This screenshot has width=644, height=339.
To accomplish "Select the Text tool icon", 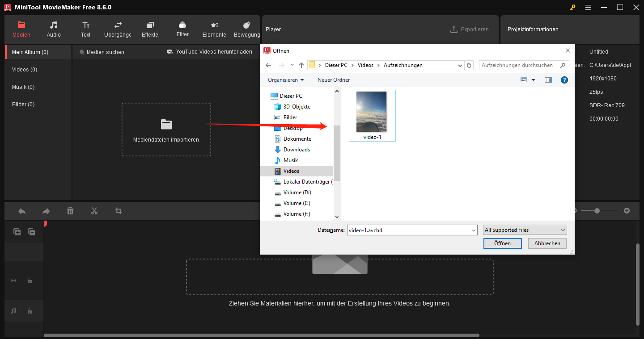I will point(85,29).
